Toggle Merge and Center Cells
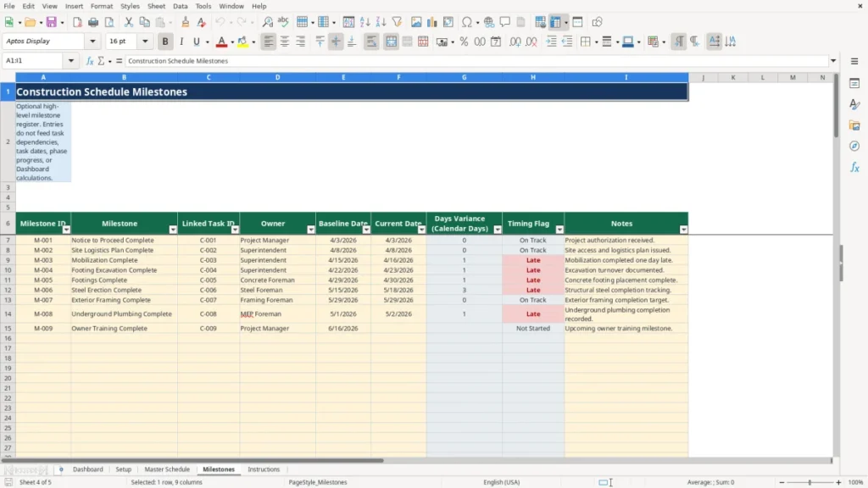Viewport: 868px width, 488px height. pyautogui.click(x=391, y=42)
